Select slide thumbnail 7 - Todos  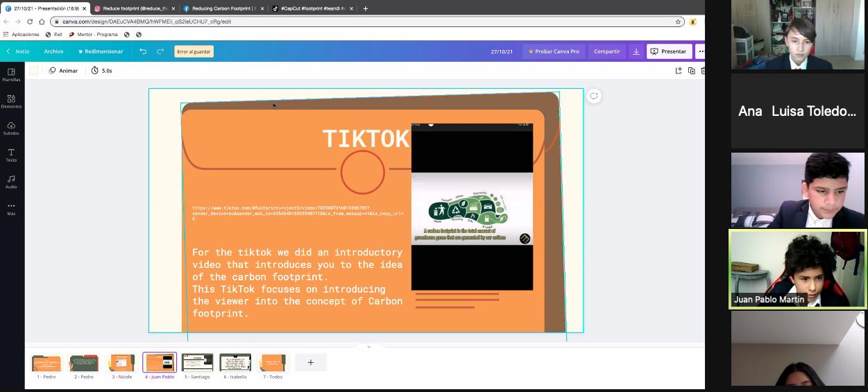pos(273,363)
